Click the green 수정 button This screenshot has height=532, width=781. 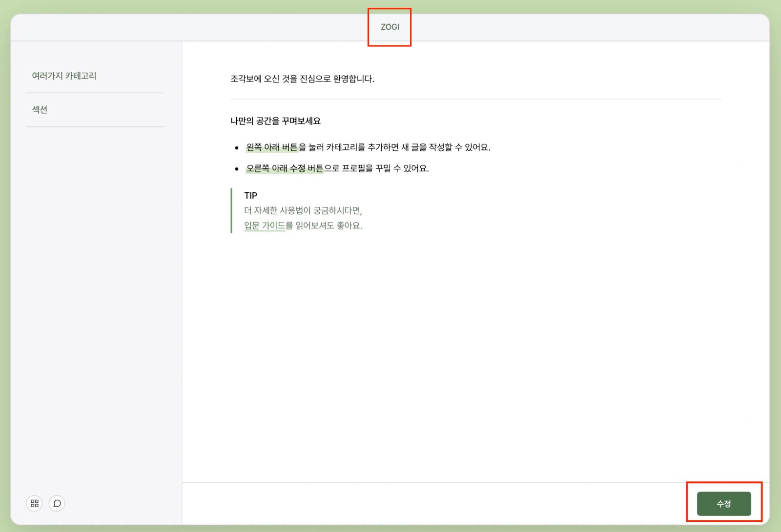point(723,504)
